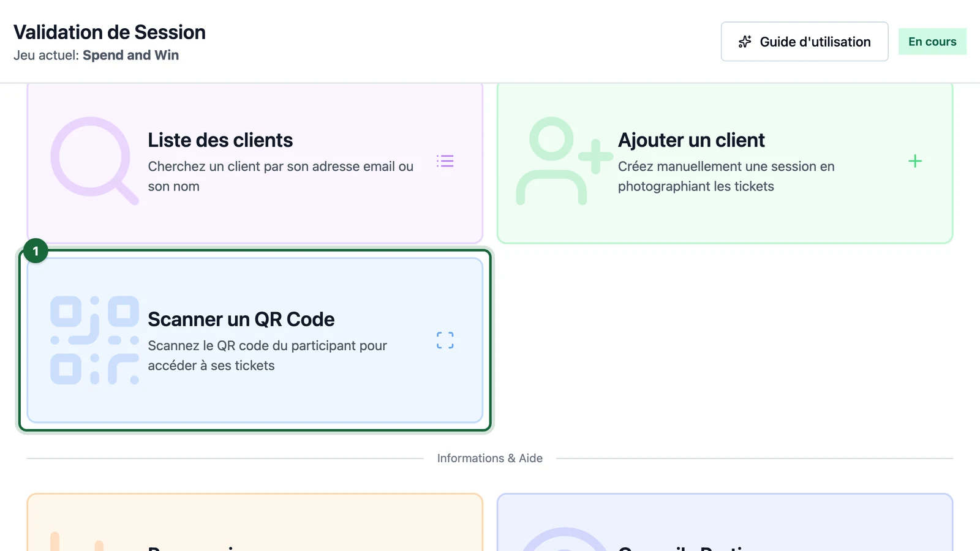This screenshot has height=551, width=980.
Task: Click the large magnifying glass icon
Action: [94, 160]
